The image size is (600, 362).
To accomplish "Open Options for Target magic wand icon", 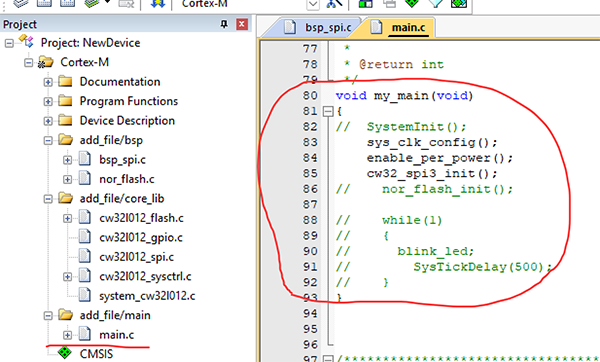I will click(x=334, y=3).
